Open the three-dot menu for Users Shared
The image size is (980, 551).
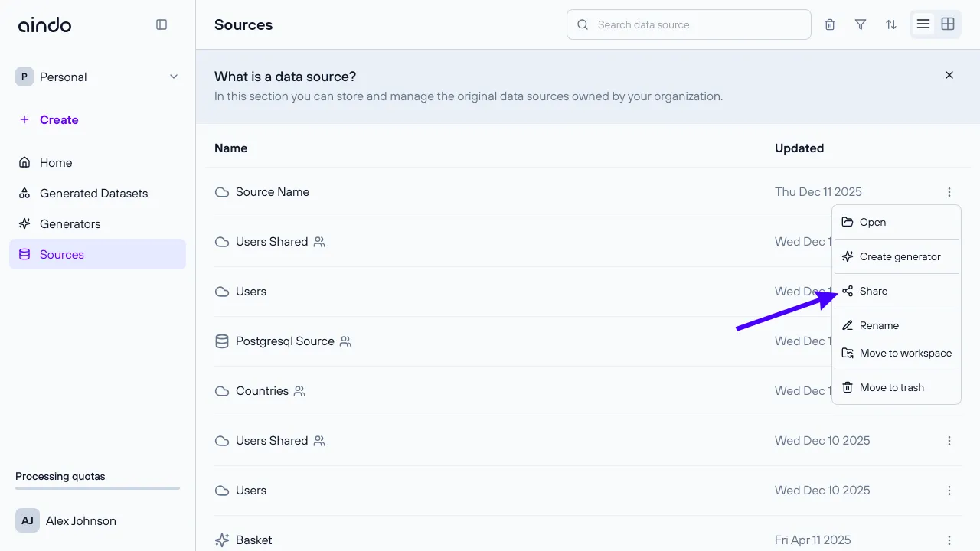(949, 440)
